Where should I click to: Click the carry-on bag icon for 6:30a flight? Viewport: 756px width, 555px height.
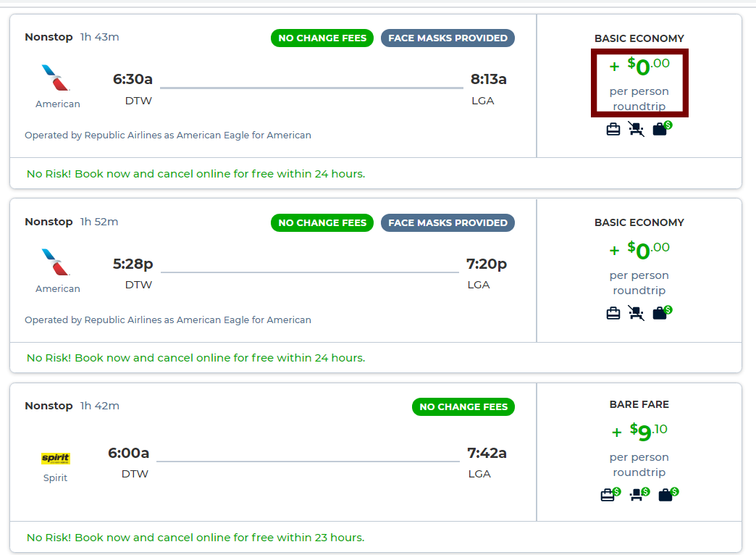point(613,130)
